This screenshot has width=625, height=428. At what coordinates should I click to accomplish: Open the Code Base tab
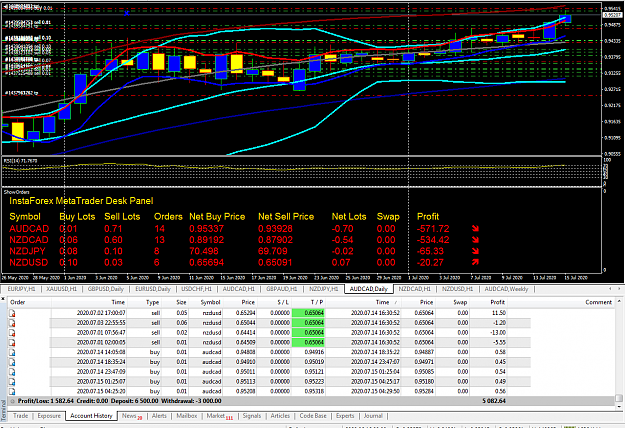point(313,416)
